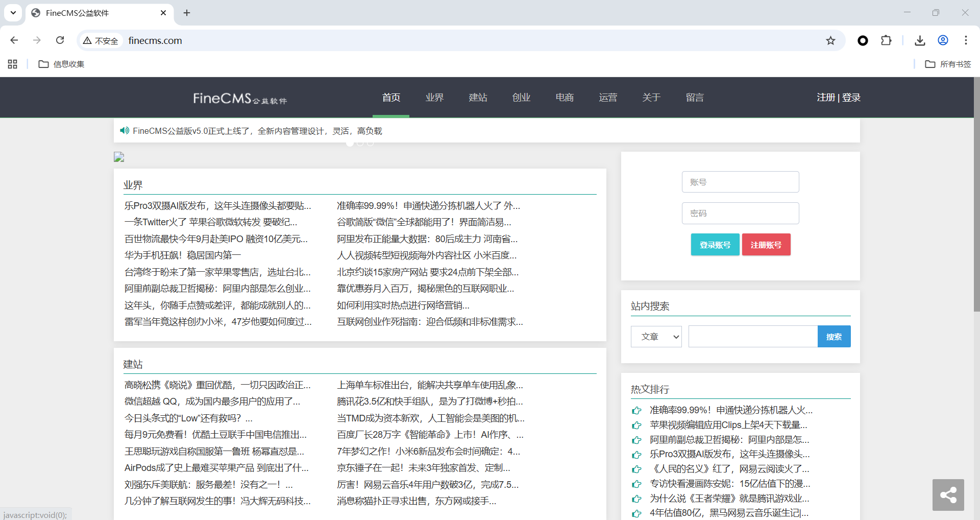Open a new browser tab
Image resolution: width=980 pixels, height=520 pixels.
point(187,13)
